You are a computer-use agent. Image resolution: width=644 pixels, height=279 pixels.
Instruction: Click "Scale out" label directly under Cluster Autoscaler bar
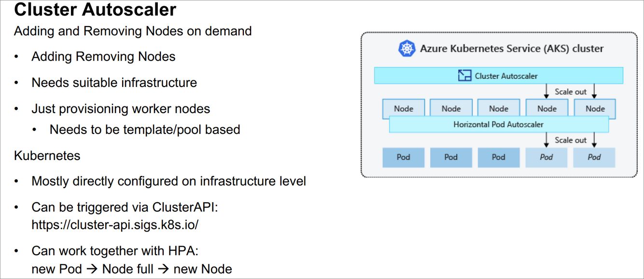click(x=571, y=91)
